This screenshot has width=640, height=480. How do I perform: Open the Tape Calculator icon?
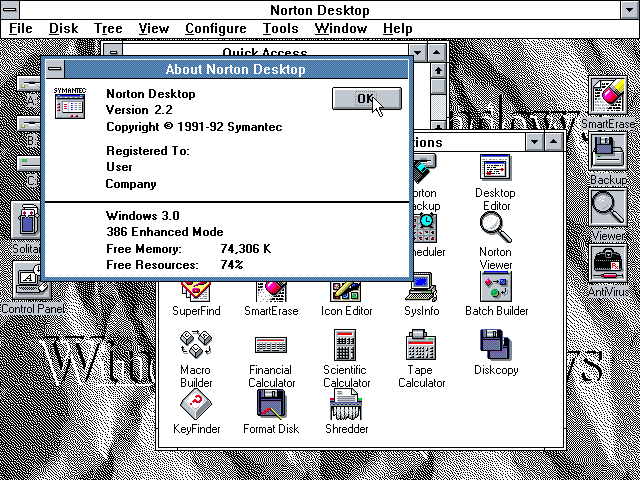coord(421,358)
